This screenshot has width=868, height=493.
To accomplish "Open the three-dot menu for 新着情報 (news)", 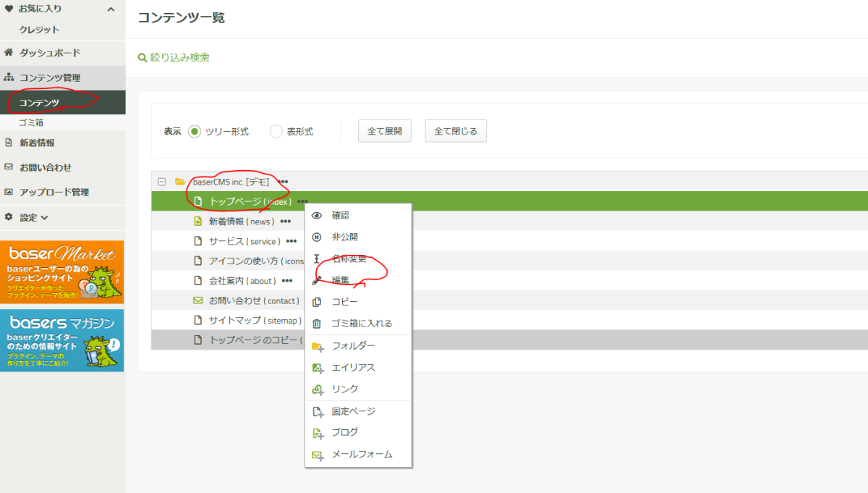I will click(286, 222).
